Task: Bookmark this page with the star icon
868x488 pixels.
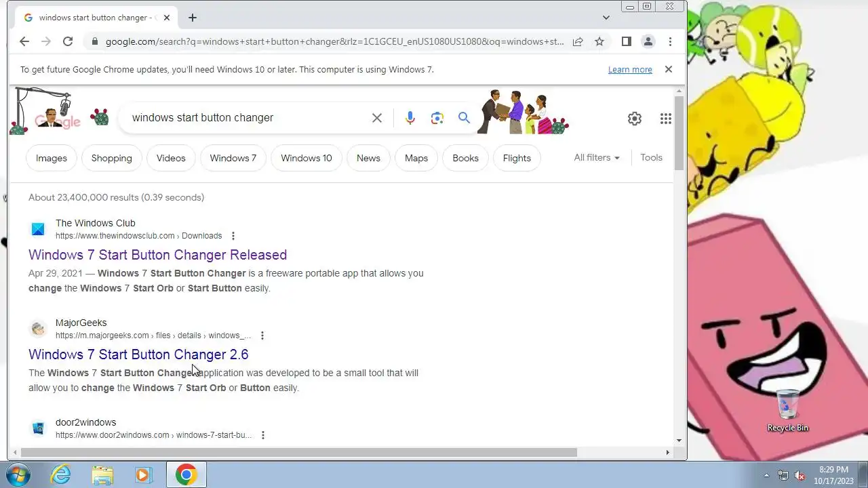Action: tap(599, 41)
